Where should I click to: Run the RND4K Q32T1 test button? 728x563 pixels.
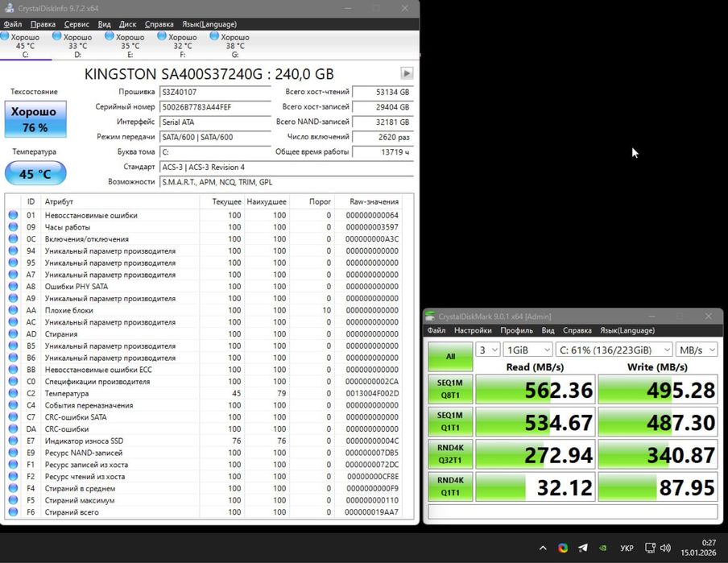click(450, 453)
